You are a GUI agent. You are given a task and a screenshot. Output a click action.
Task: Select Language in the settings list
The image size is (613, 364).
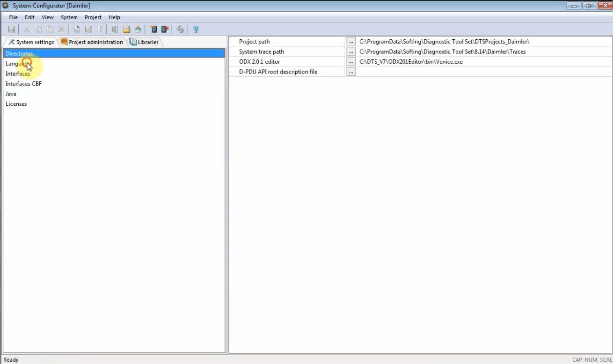[x=18, y=64]
